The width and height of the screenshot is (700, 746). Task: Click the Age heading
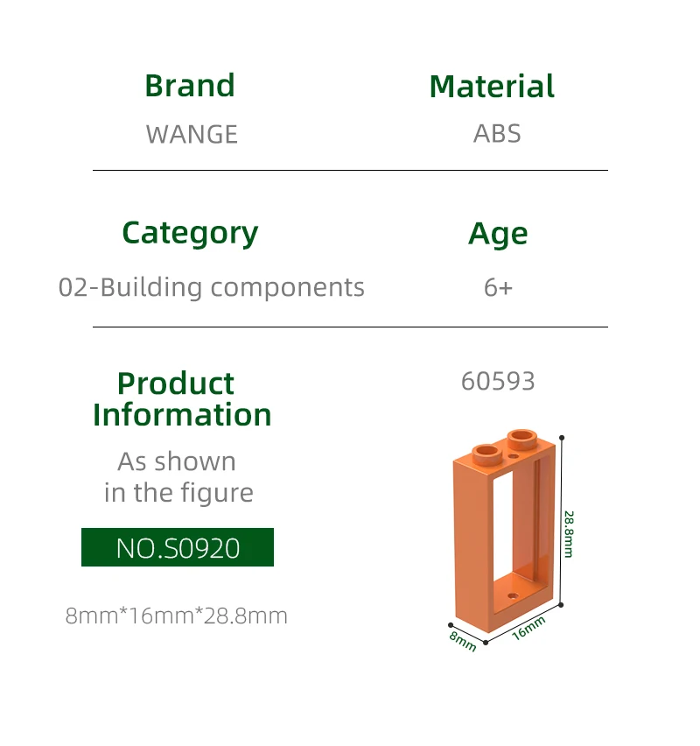pos(498,234)
